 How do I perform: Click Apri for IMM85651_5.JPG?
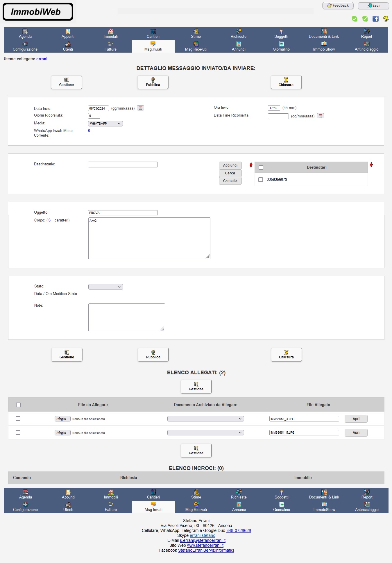point(356,432)
